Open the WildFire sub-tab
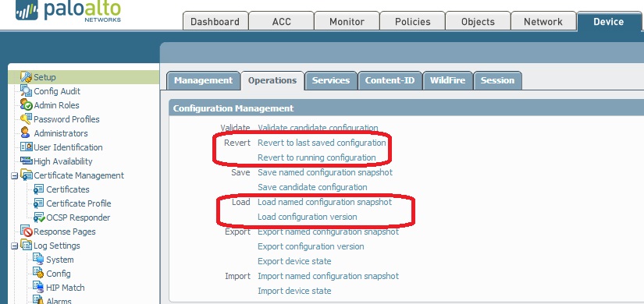The height and width of the screenshot is (304, 644). (x=448, y=80)
